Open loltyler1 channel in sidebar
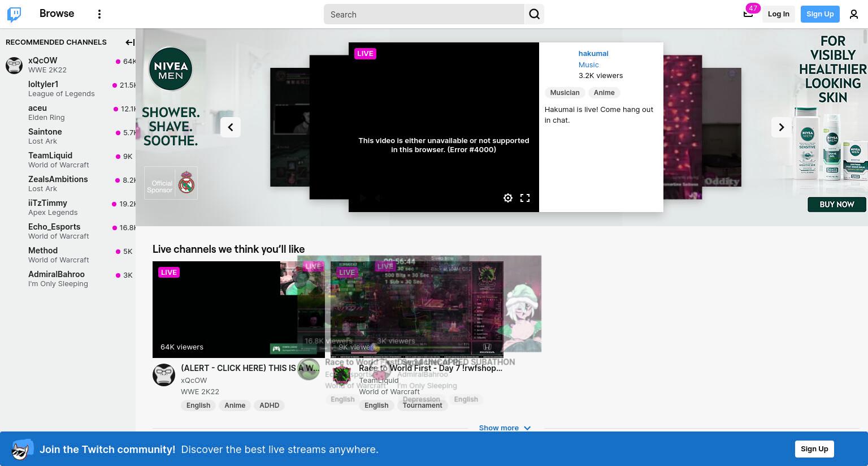Viewport: 868px width, 466px height. [68, 89]
